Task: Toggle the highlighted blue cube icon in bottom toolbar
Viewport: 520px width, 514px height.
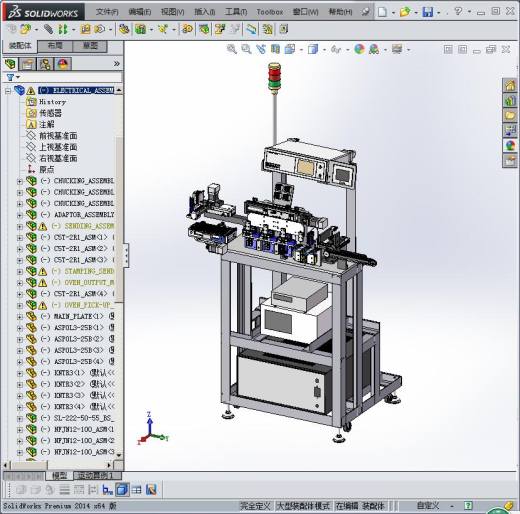Action: (122, 490)
